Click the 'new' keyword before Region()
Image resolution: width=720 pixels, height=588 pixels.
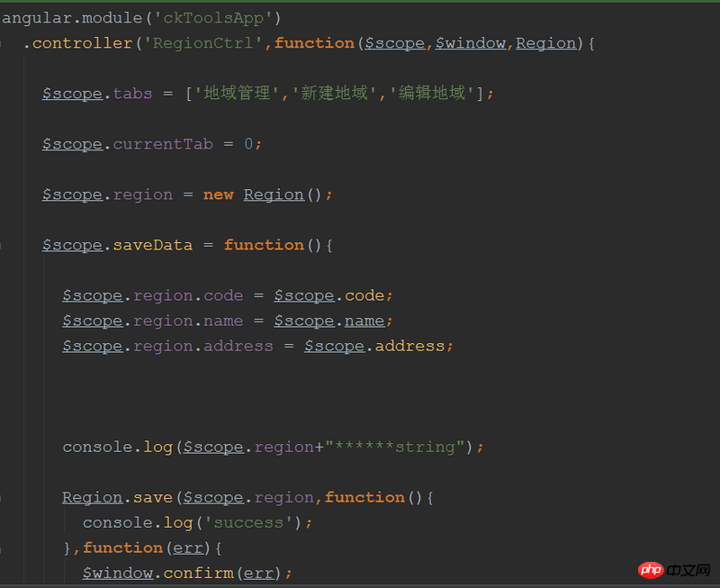[218, 194]
